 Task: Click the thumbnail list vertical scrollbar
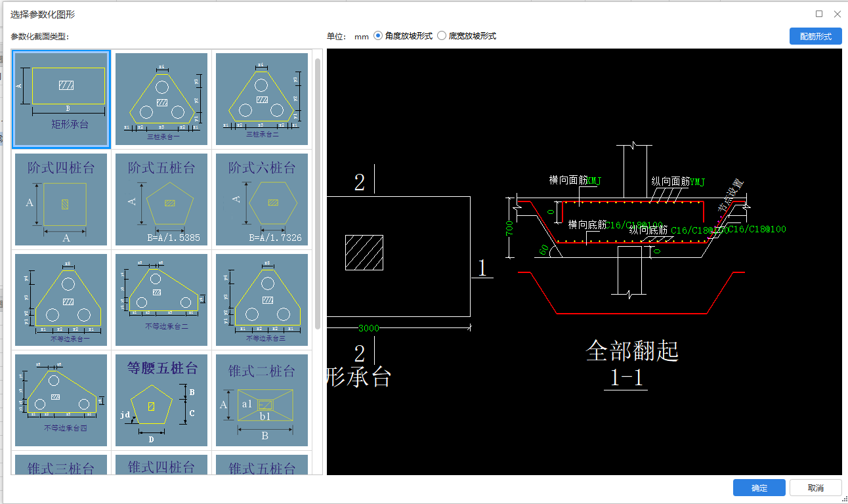pos(318,194)
